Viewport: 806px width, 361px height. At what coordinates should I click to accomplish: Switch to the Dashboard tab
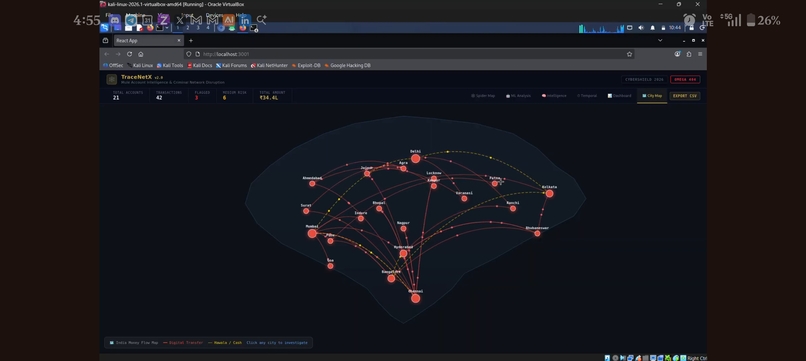(619, 96)
